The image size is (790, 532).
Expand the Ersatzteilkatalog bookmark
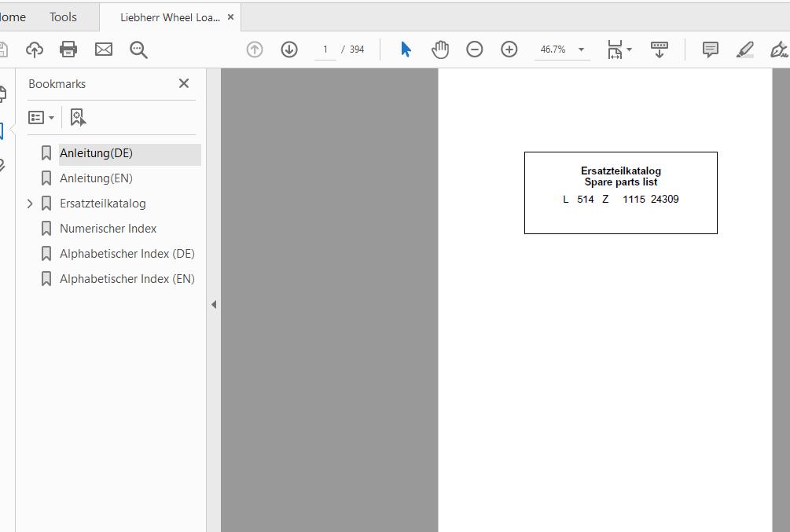click(30, 204)
